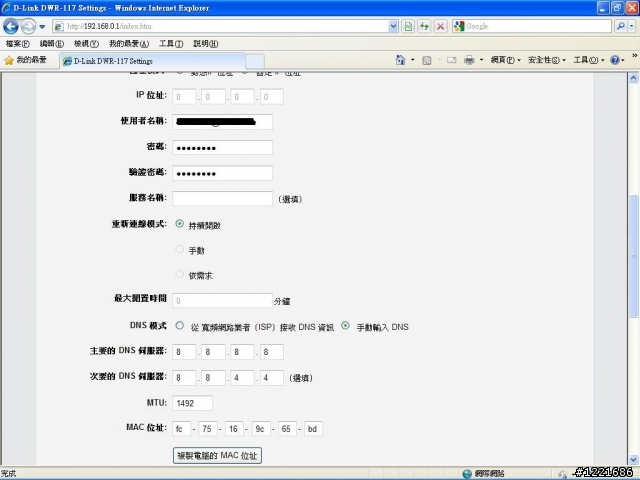Expand the Print dropdown arrow
Screen dimensions: 640x480
click(481, 60)
